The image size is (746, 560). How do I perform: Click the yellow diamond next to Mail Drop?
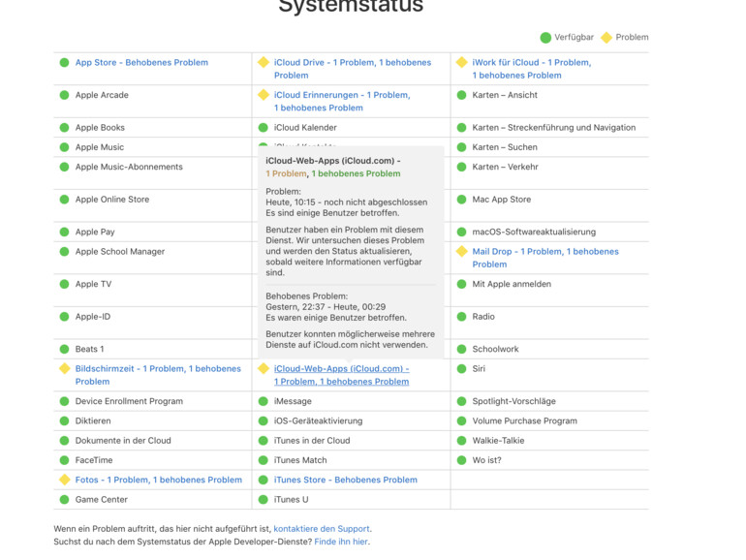pyautogui.click(x=462, y=252)
